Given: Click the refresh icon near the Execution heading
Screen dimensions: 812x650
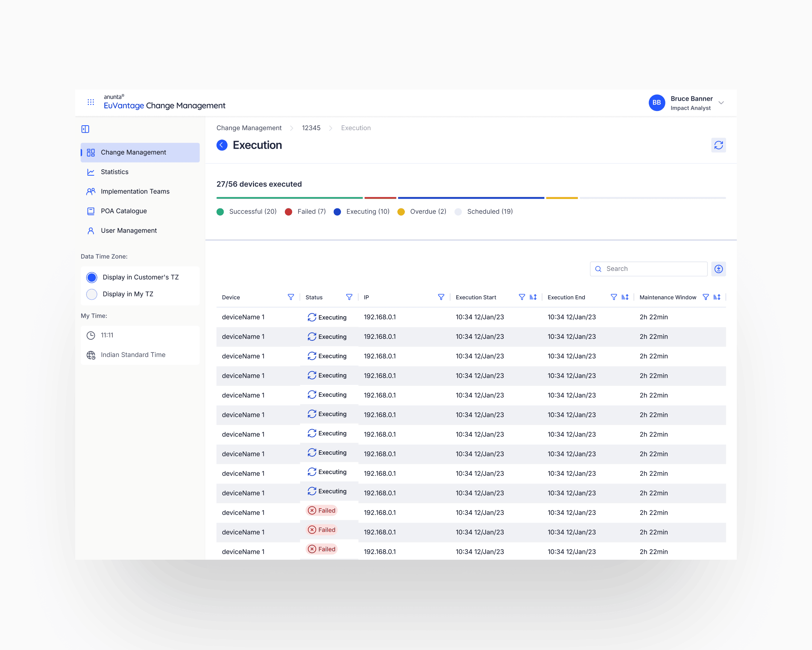Looking at the screenshot, I should pyautogui.click(x=719, y=145).
